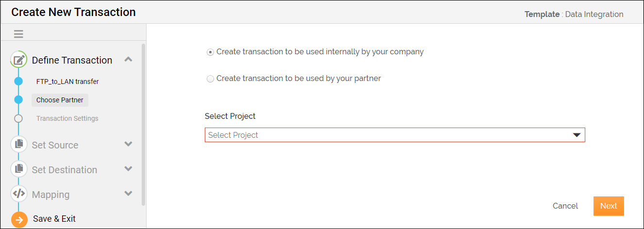This screenshot has width=644, height=229.
Task: Click the FTP_to_LAN transfer step dot
Action: point(18,82)
